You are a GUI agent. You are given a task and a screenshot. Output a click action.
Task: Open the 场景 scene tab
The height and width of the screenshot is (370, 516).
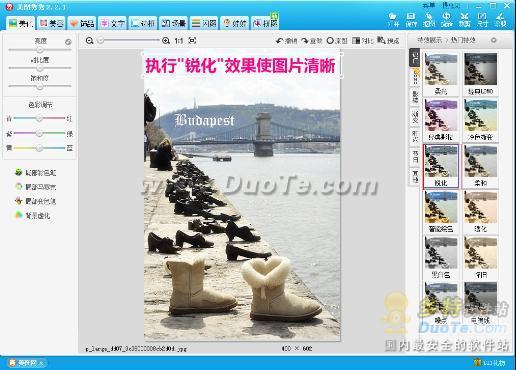[x=173, y=23]
